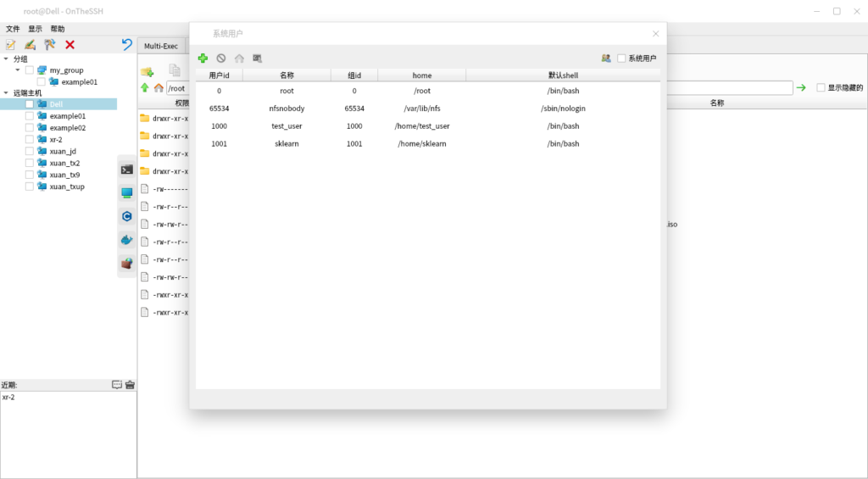Click the orange home directory icon
The height and width of the screenshot is (479, 868).
click(x=158, y=88)
